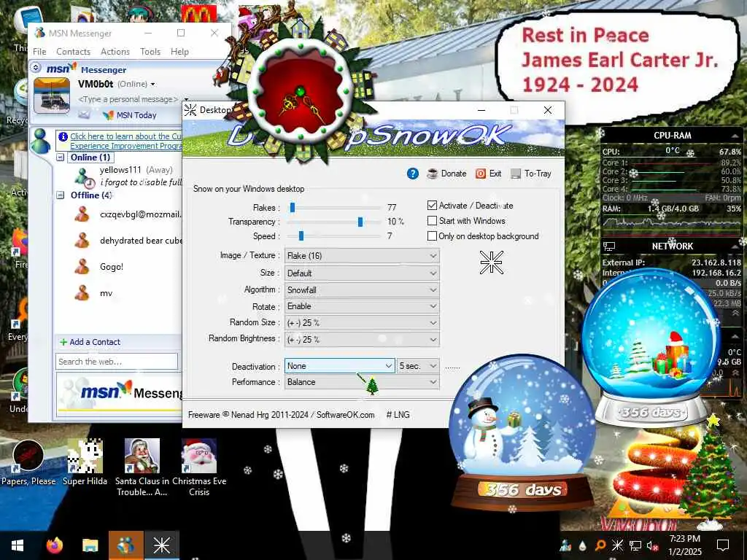747x560 pixels.
Task: Launch Firefox from the taskbar
Action: (x=54, y=545)
